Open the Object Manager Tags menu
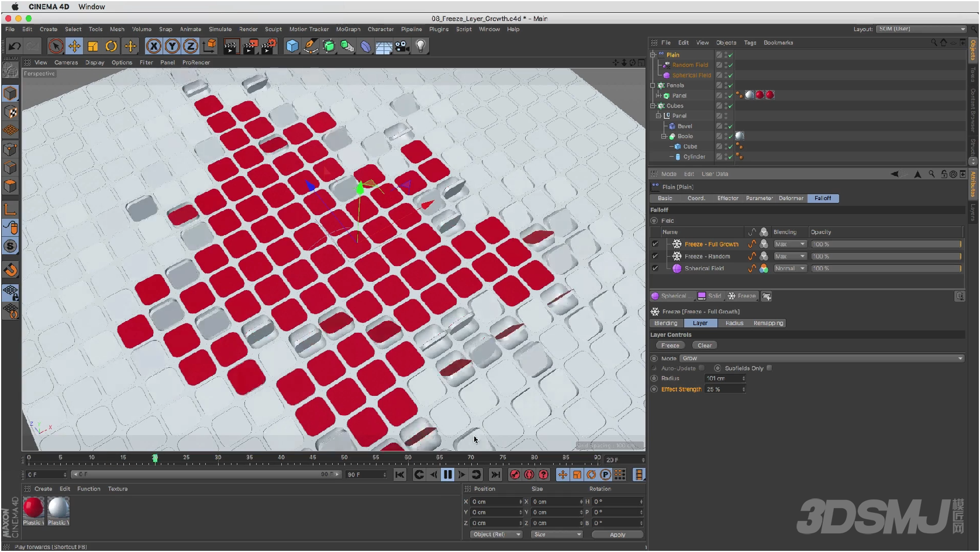 click(x=750, y=43)
